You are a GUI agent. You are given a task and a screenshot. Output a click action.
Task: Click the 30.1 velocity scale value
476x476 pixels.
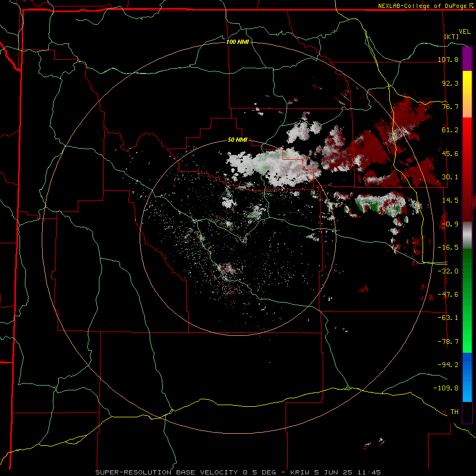coord(450,177)
